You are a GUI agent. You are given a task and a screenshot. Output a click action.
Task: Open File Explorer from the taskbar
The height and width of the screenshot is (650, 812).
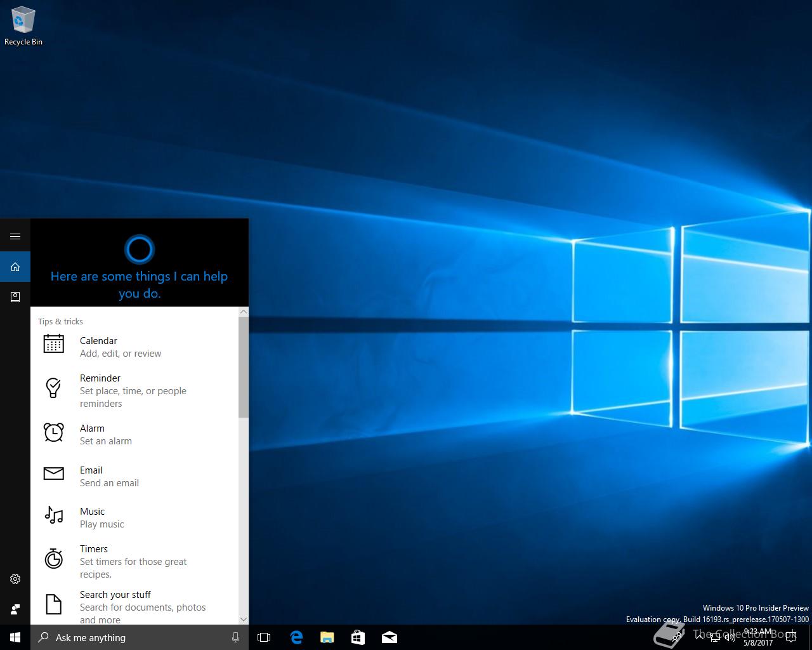[x=327, y=637]
